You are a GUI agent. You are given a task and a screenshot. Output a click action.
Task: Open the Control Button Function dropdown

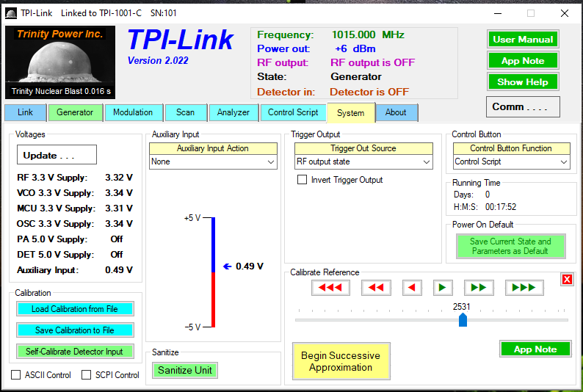click(512, 162)
